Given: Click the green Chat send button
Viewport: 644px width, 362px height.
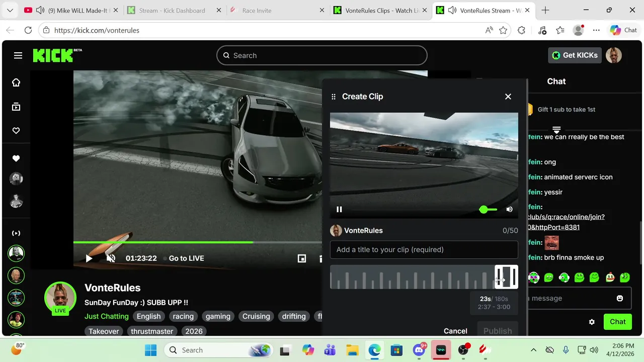Looking at the screenshot, I should point(618,322).
